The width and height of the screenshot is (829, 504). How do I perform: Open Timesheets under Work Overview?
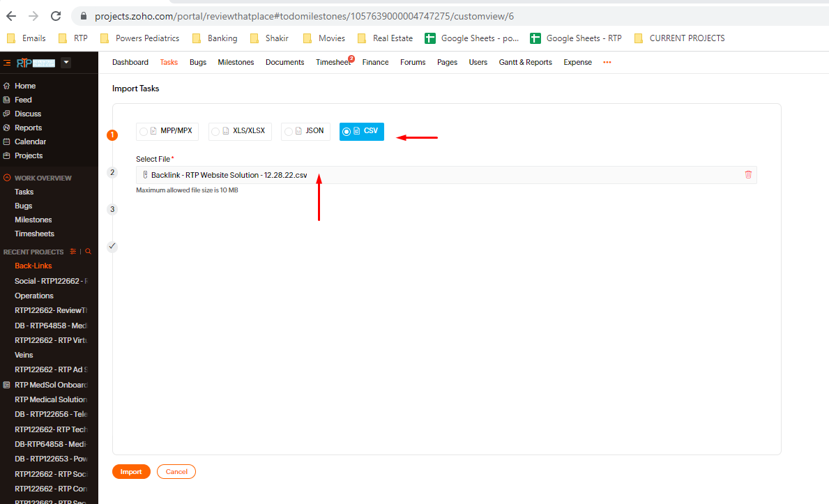[x=34, y=234]
